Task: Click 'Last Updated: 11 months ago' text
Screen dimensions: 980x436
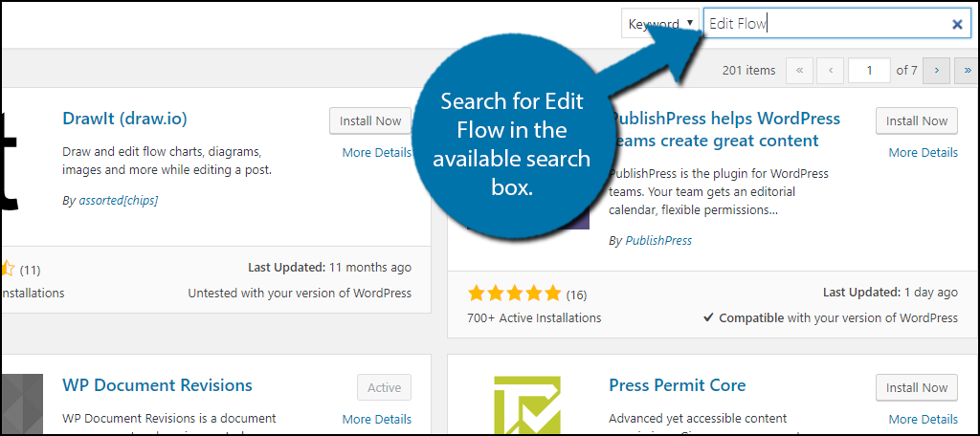Action: pyautogui.click(x=330, y=268)
